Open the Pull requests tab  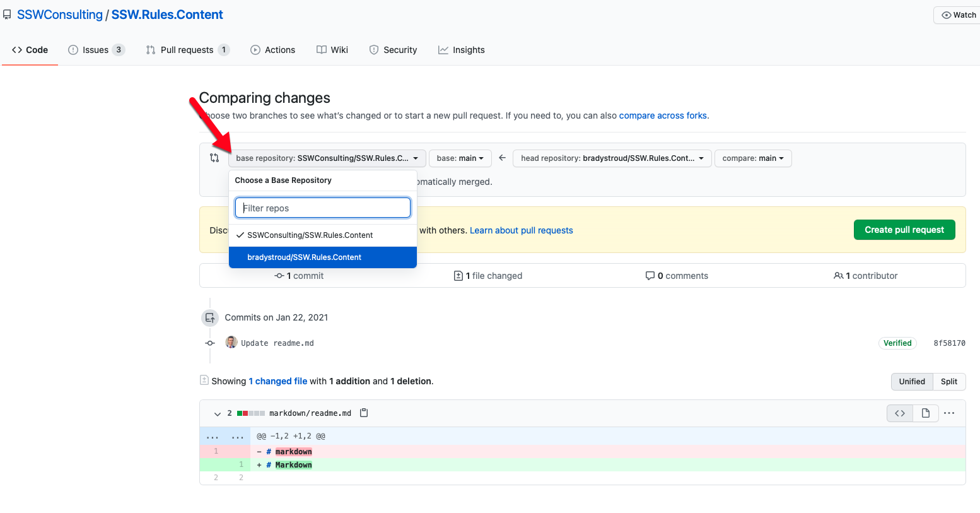click(187, 50)
